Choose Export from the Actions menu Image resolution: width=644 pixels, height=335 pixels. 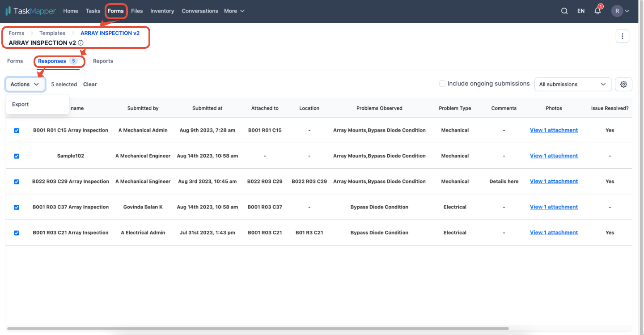point(38,104)
